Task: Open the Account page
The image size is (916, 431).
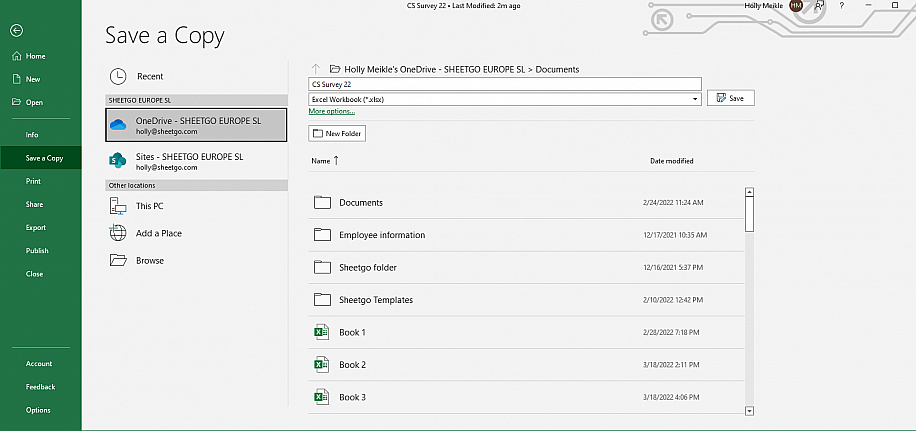Action: (41, 363)
